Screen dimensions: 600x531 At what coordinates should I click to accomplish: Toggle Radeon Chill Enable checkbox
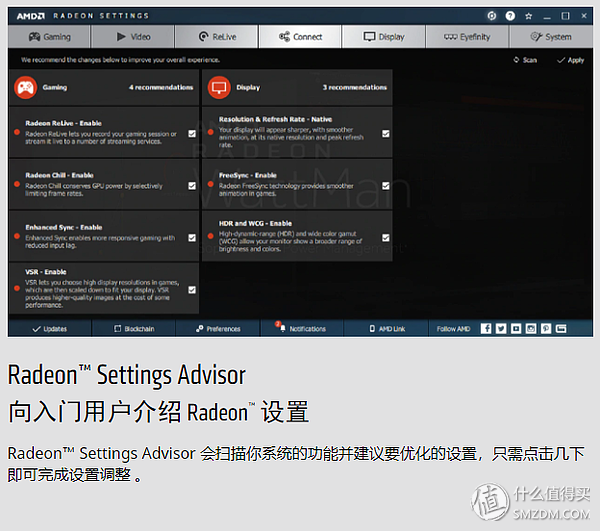pos(192,186)
